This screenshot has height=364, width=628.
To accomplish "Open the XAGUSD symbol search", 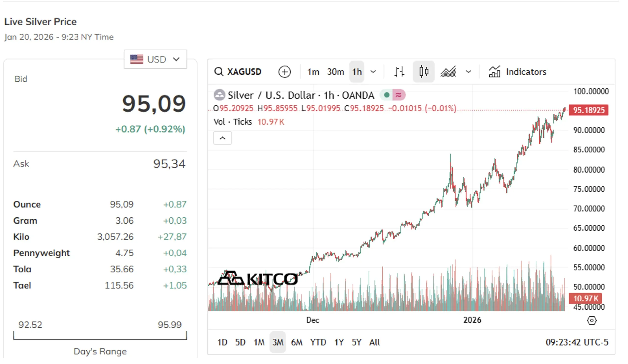I will pyautogui.click(x=238, y=72).
